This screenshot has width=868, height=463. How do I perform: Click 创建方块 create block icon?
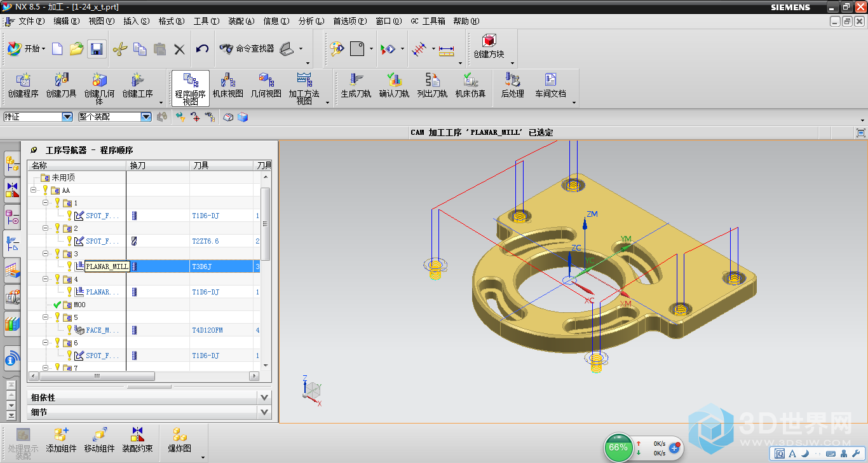coord(489,48)
